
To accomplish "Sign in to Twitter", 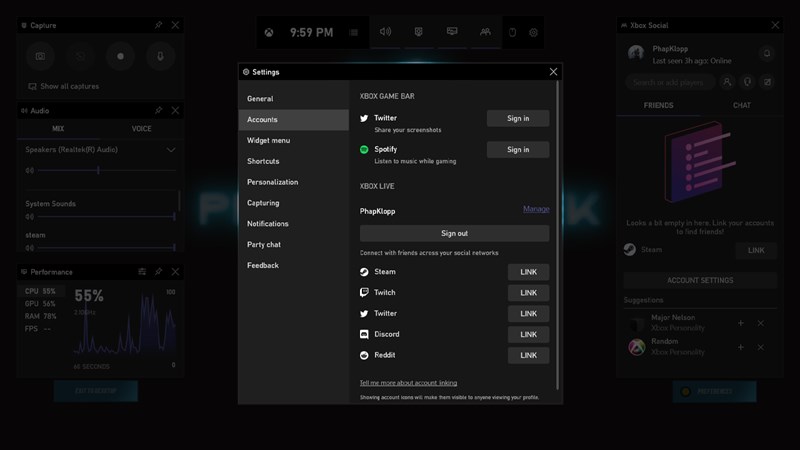I will 518,118.
